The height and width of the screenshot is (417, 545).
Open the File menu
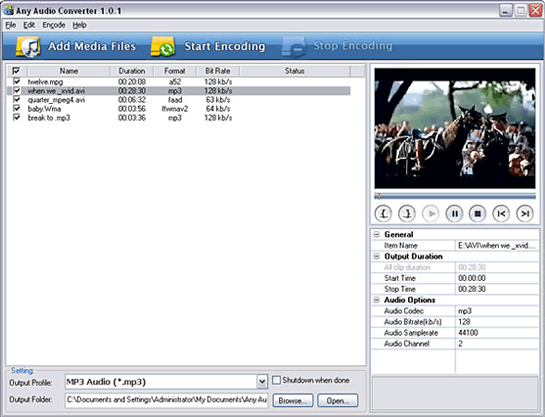click(11, 25)
